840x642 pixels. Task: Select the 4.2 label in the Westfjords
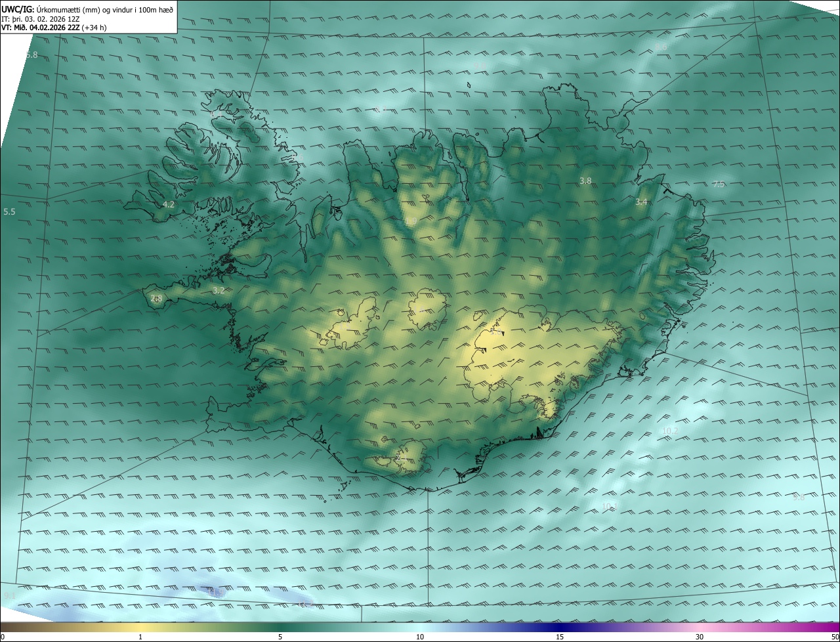(169, 204)
